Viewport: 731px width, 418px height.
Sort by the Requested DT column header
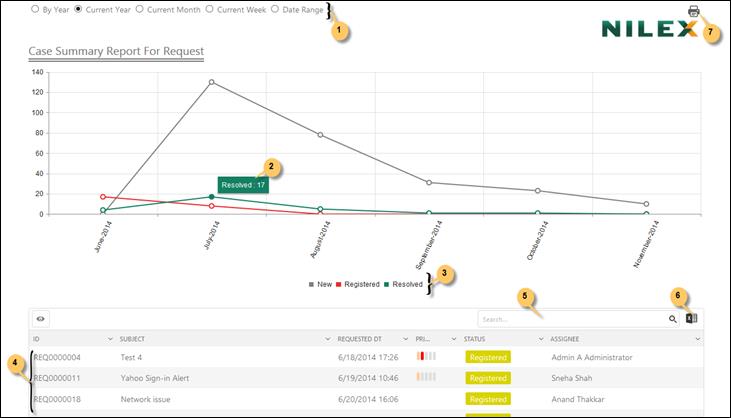click(360, 339)
